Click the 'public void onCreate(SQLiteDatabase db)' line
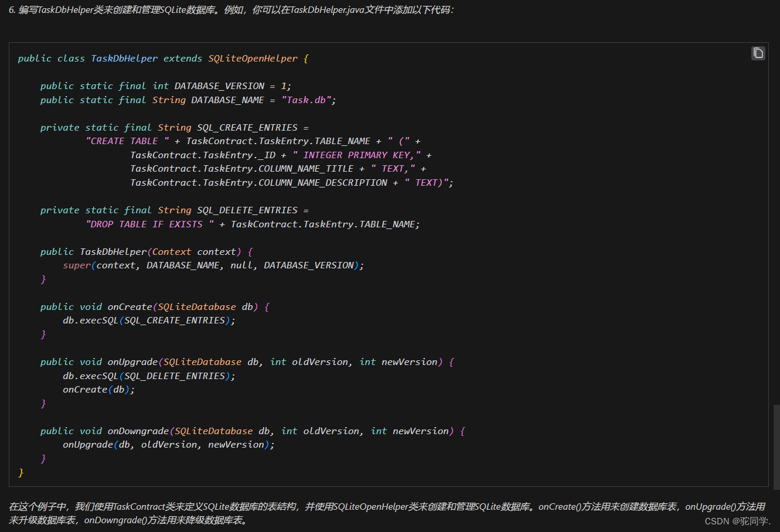The image size is (780, 532). point(155,307)
